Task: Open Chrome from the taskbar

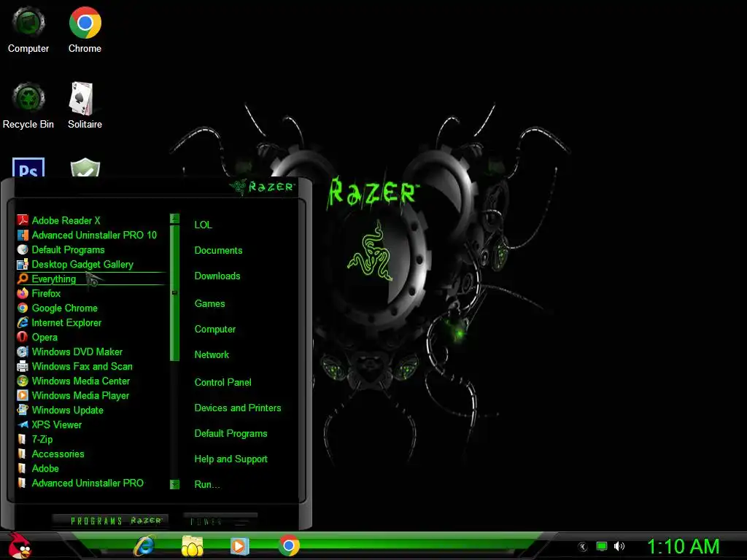Action: (x=289, y=545)
